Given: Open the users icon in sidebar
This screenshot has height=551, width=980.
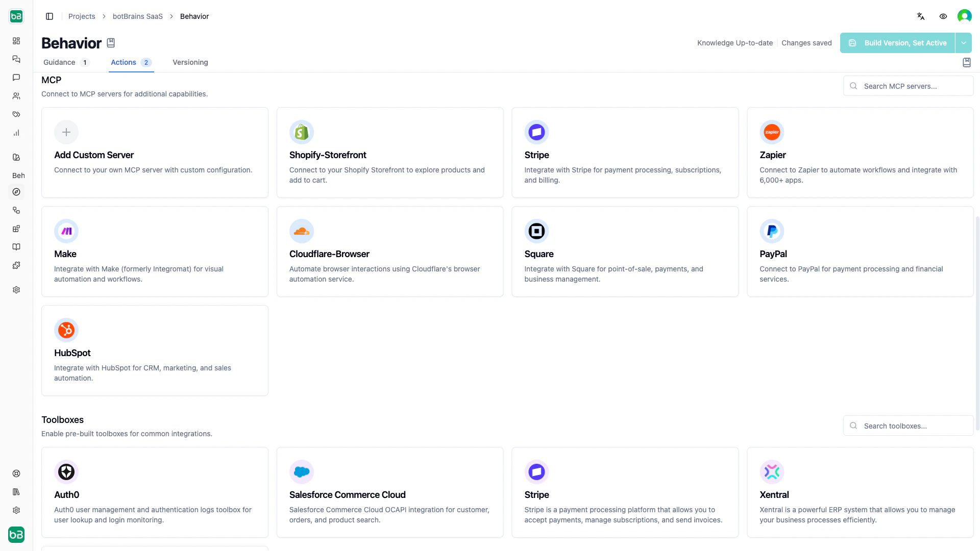Looking at the screenshot, I should click(16, 96).
